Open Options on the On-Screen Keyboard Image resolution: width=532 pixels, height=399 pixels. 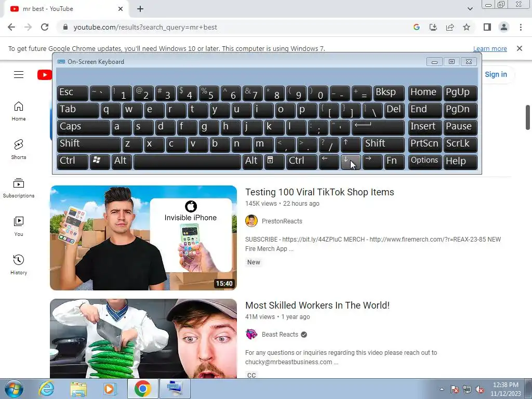pos(425,162)
